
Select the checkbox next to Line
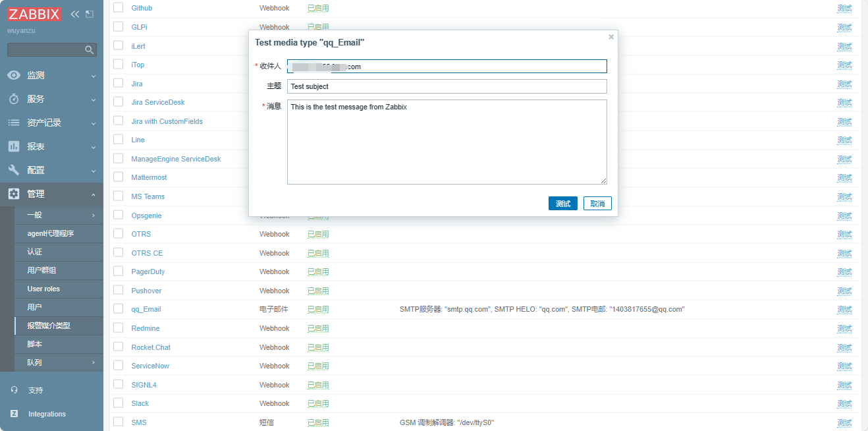[119, 139]
